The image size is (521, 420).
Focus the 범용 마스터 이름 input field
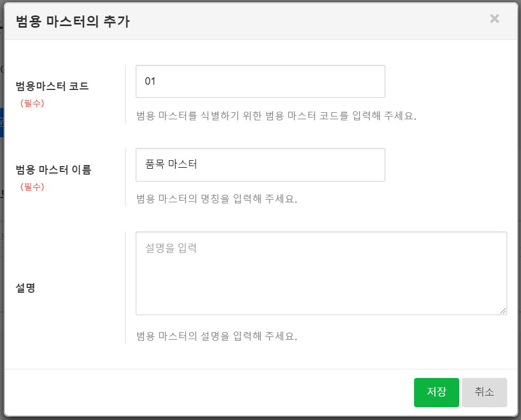260,164
